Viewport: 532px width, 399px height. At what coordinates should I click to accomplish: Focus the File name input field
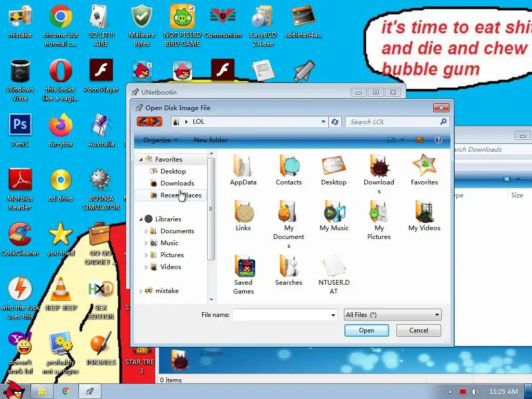(281, 315)
